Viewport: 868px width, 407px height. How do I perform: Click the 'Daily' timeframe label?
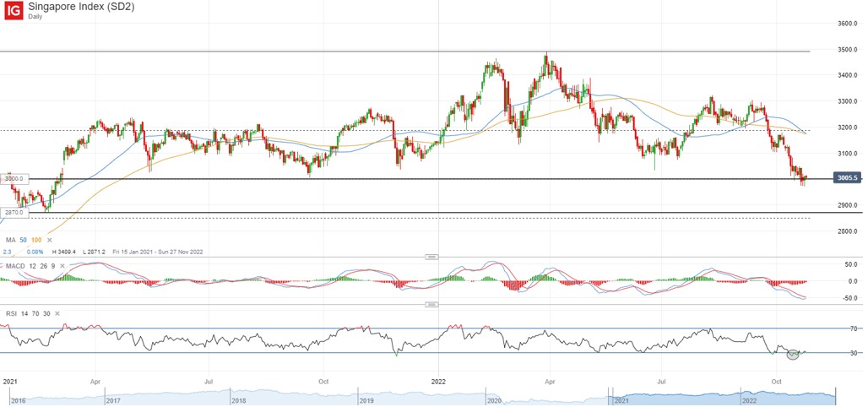pyautogui.click(x=35, y=17)
